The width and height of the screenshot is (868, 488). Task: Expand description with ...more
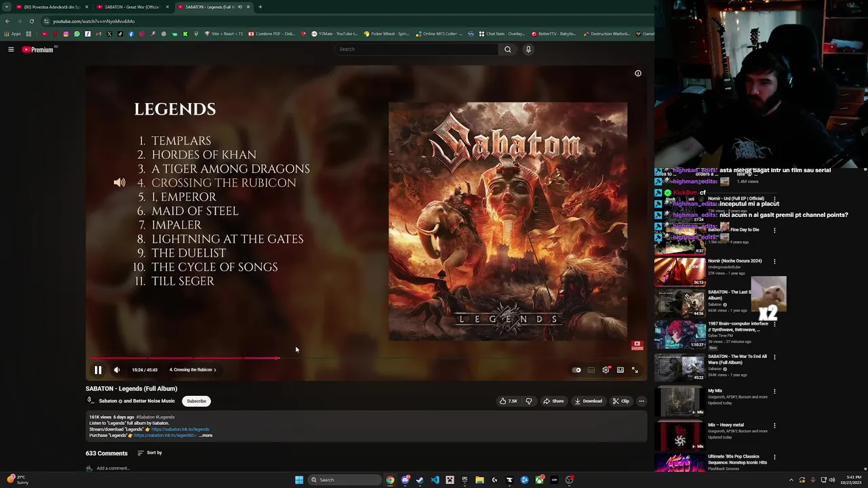coord(205,436)
